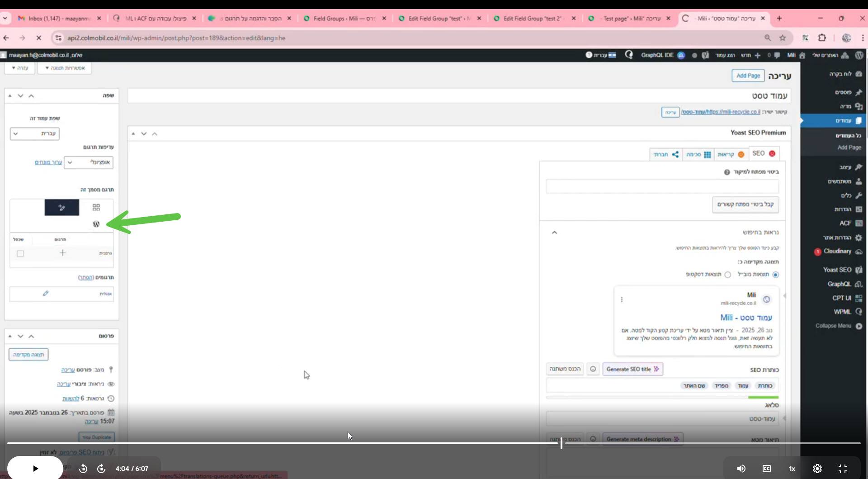This screenshot has width=868, height=479.
Task: Open the zoom magnifier in the address bar
Action: click(x=768, y=38)
